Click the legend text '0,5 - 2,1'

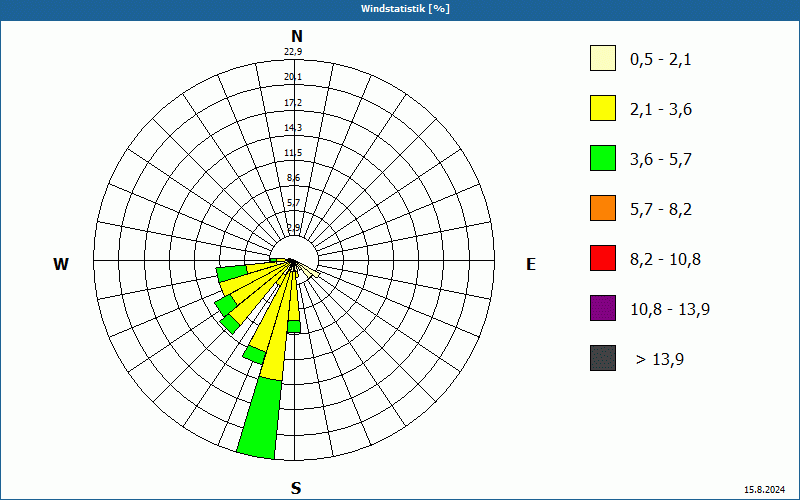(x=661, y=60)
